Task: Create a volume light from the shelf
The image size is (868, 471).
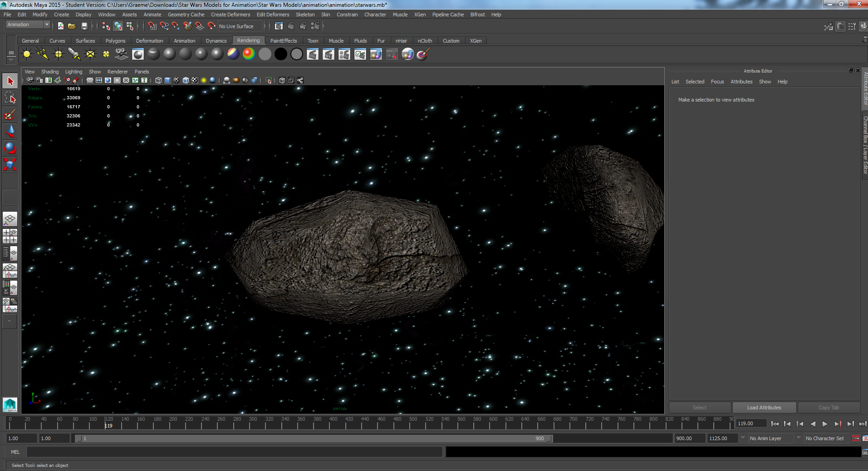Action: tap(106, 54)
